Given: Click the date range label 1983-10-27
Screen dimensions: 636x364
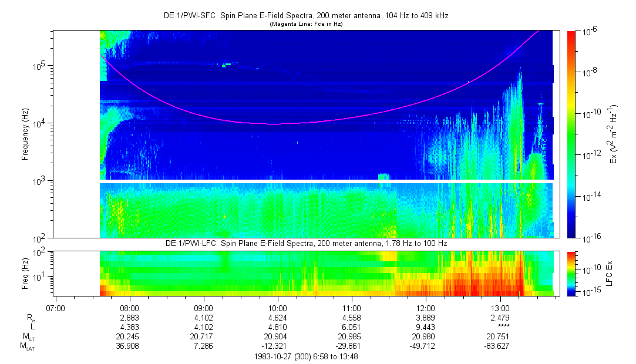Looking at the screenshot, I should point(306,356).
